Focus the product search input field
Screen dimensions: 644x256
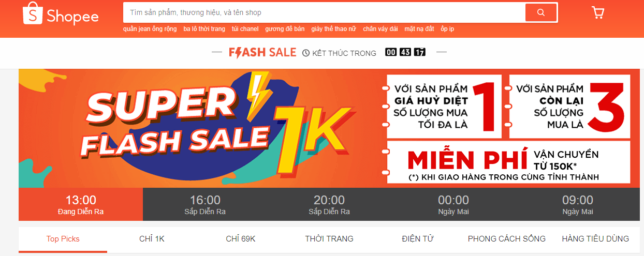[x=324, y=12]
